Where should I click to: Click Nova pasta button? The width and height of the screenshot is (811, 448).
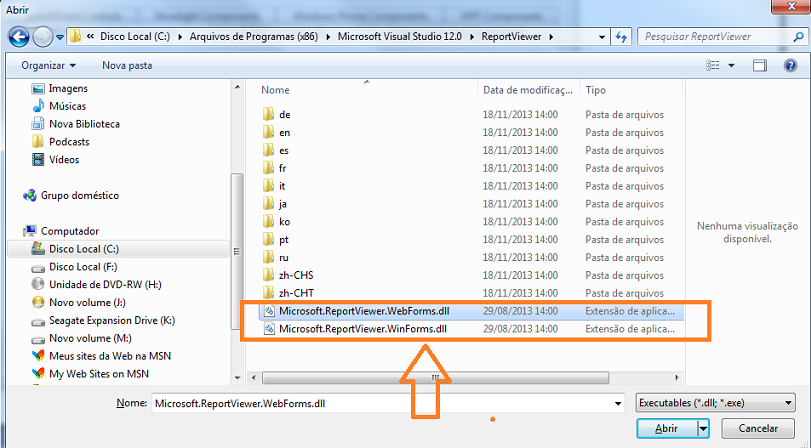pos(127,66)
